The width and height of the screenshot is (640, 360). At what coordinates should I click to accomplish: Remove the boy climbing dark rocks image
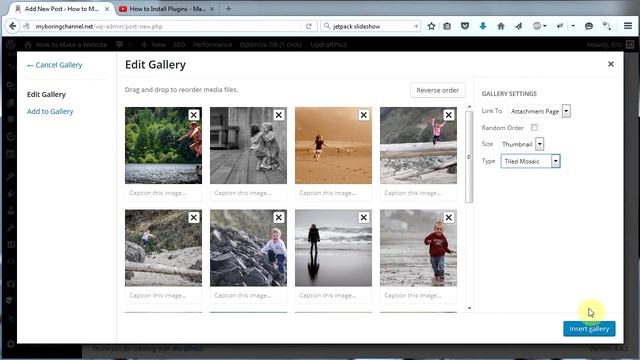[x=279, y=218]
